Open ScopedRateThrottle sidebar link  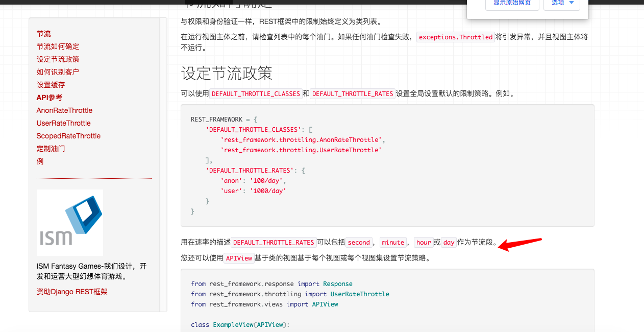coord(69,136)
